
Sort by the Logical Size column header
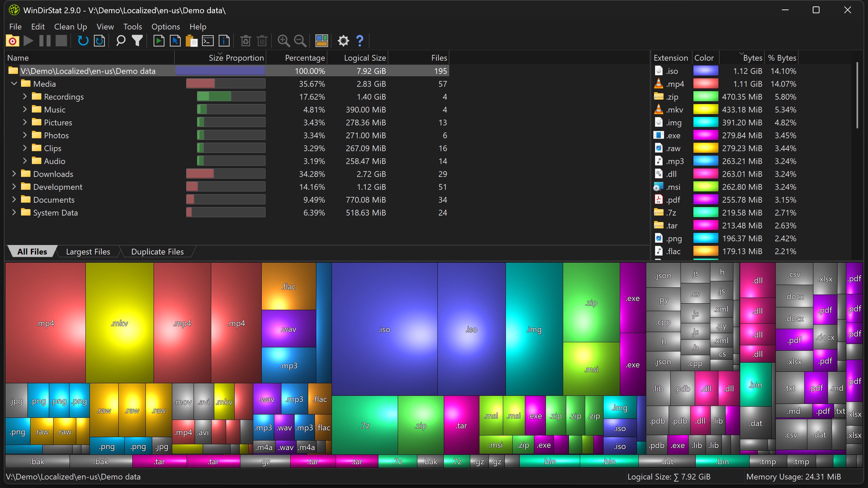358,58
